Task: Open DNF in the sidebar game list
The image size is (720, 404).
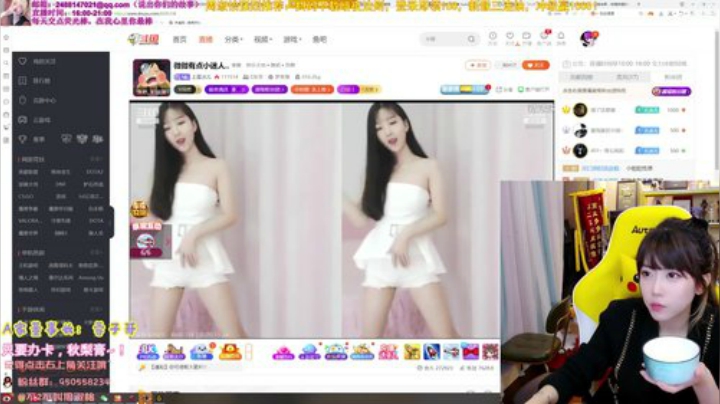Action: [x=60, y=184]
